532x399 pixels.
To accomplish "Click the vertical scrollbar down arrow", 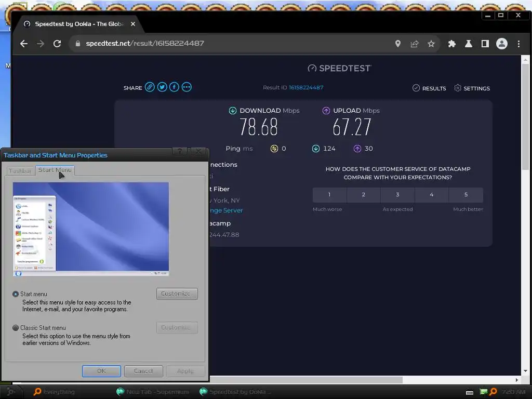I will 525,371.
